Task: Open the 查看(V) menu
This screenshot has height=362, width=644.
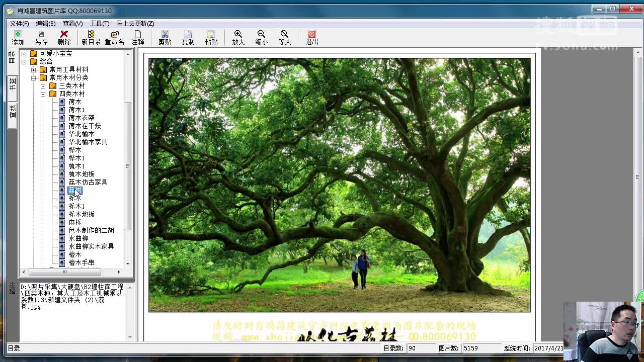Action: click(x=72, y=23)
